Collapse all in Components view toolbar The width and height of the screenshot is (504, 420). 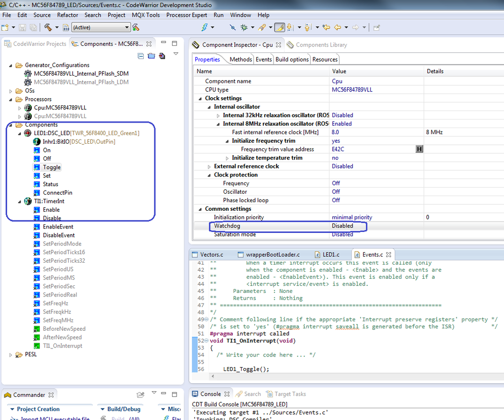pos(141,56)
